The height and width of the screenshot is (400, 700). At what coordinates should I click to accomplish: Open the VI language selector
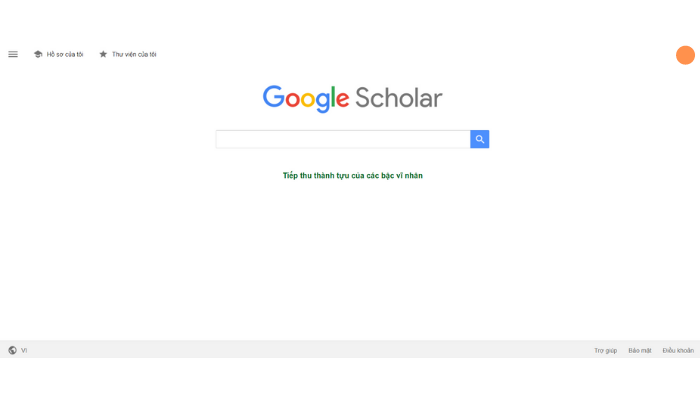[x=24, y=350]
